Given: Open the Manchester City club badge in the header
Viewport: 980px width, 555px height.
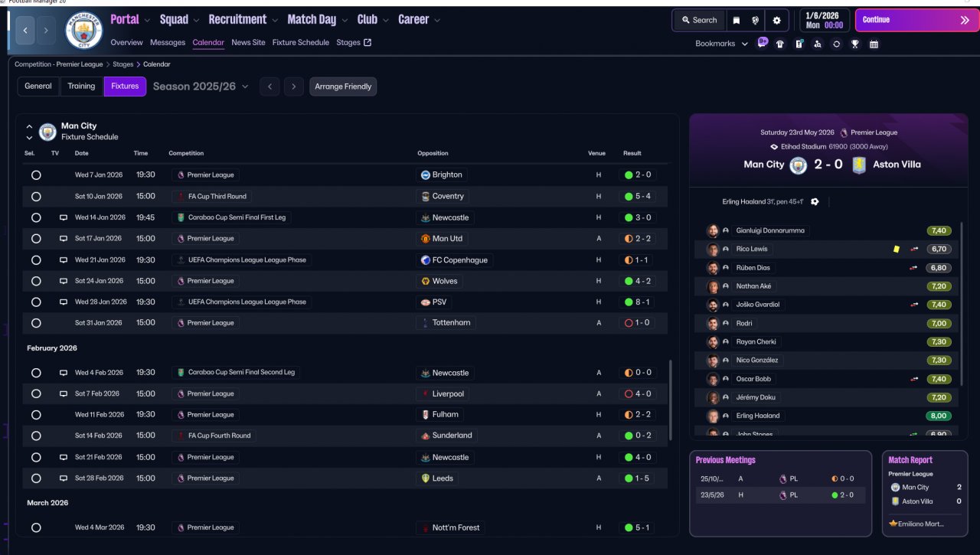Looking at the screenshot, I should (84, 31).
